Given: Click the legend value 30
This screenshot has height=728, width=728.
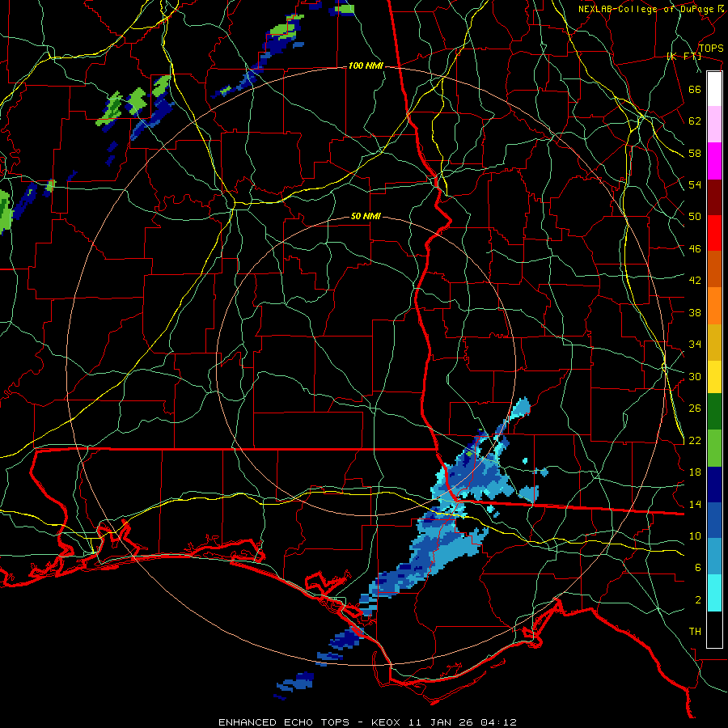Looking at the screenshot, I should tap(695, 376).
